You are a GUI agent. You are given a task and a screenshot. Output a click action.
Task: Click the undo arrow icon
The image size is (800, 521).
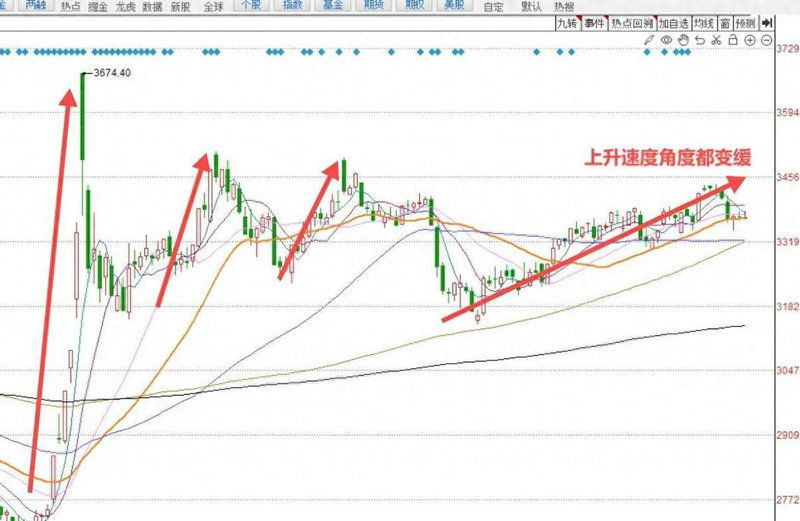700,40
